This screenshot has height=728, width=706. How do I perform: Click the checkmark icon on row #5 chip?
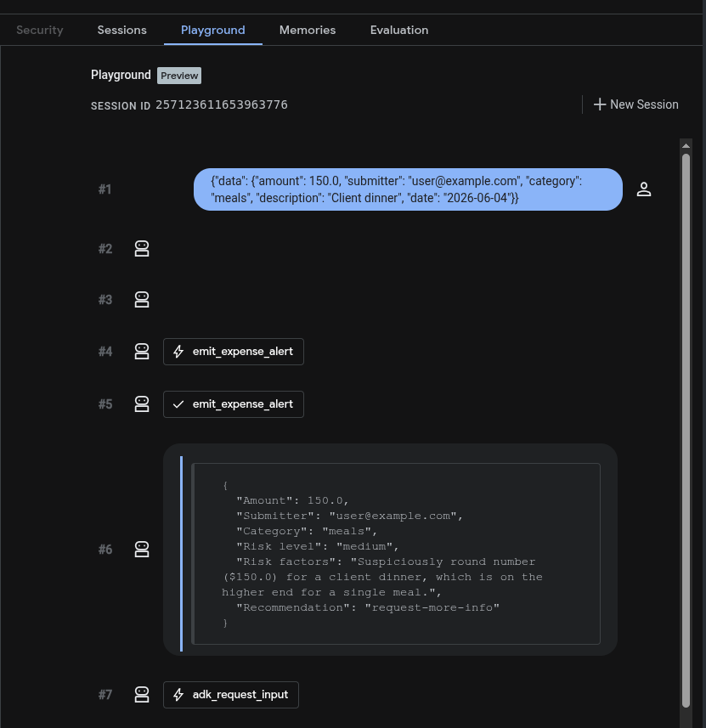tap(178, 404)
